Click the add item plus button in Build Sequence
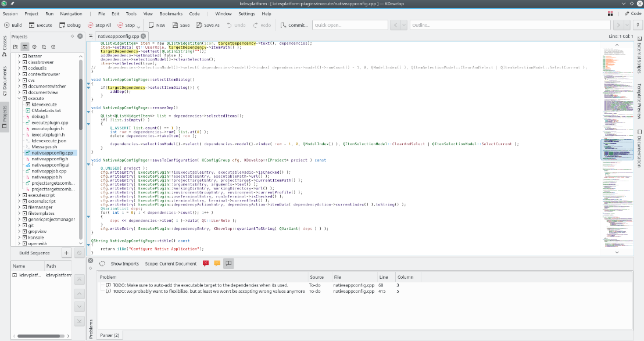The height and width of the screenshot is (341, 644). pos(66,253)
